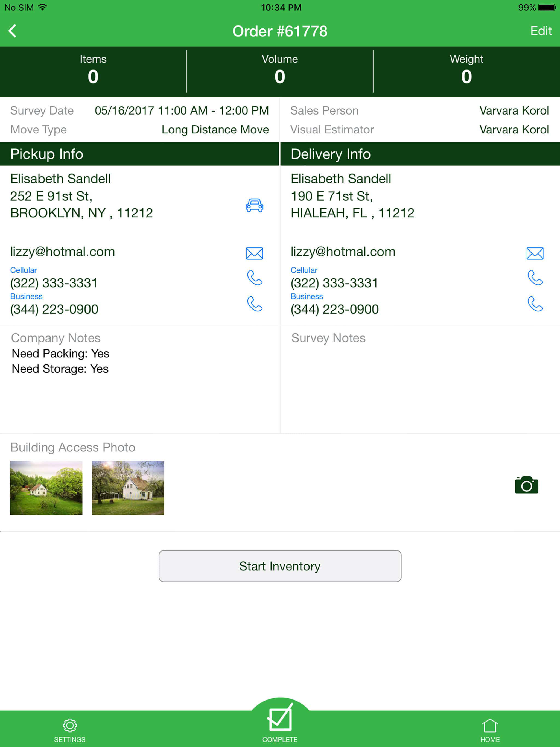560x747 pixels.
Task: Tap Edit in the top right corner
Action: tap(541, 31)
